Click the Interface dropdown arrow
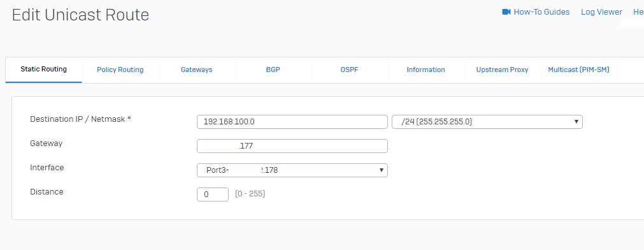Image resolution: width=644 pixels, height=250 pixels. (x=381, y=170)
